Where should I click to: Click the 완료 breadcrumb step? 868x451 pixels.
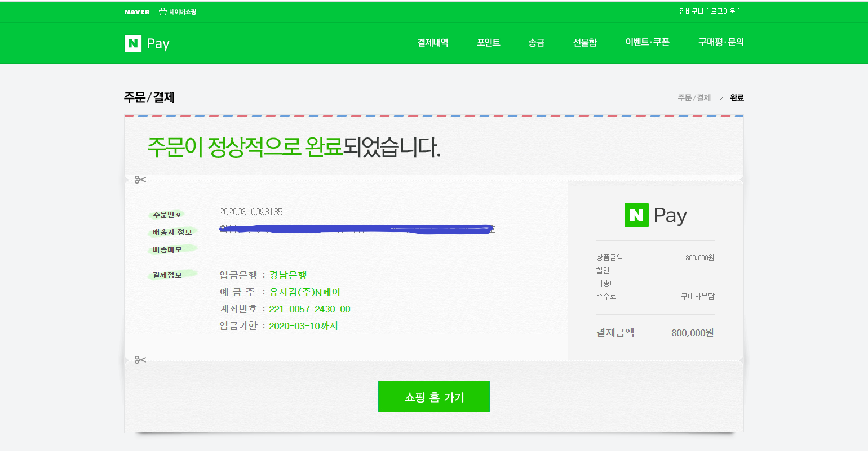pyautogui.click(x=737, y=98)
